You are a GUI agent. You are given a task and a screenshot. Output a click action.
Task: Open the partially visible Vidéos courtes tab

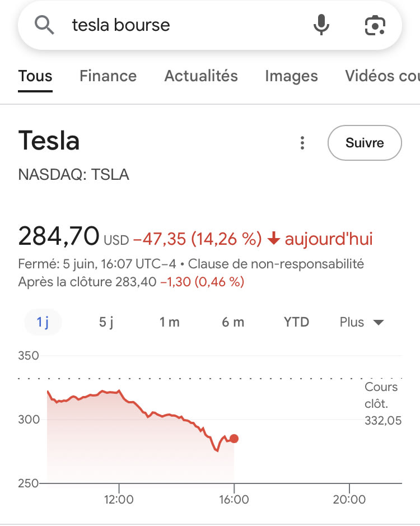[x=382, y=76]
